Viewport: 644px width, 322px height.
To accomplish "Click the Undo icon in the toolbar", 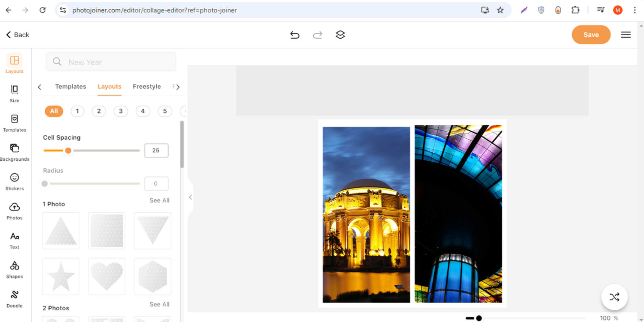I will (295, 35).
